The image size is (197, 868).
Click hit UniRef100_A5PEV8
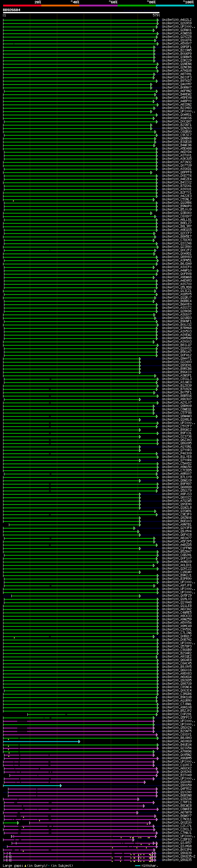177,98
